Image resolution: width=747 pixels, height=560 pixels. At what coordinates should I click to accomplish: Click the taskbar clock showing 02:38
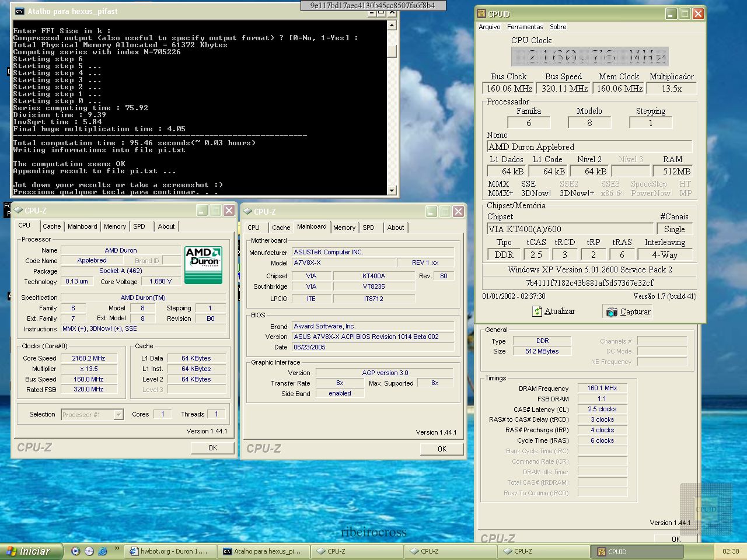tap(731, 551)
